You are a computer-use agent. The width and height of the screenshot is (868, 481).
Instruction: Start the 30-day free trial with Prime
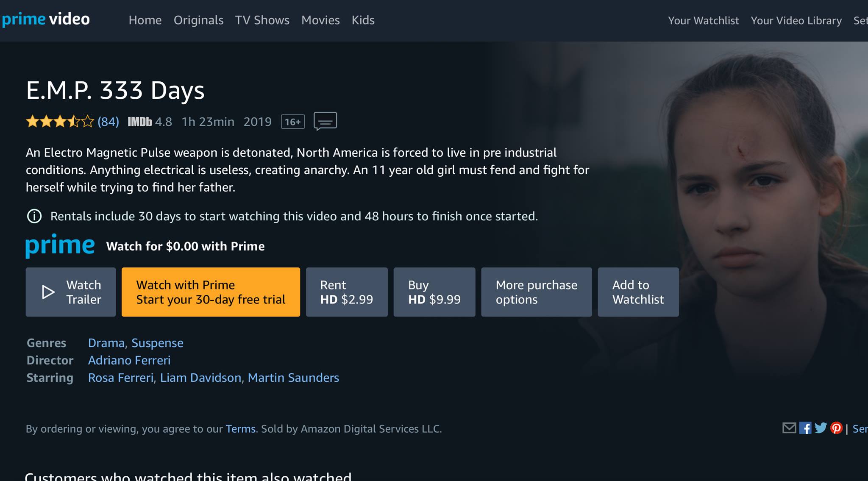[x=211, y=292]
